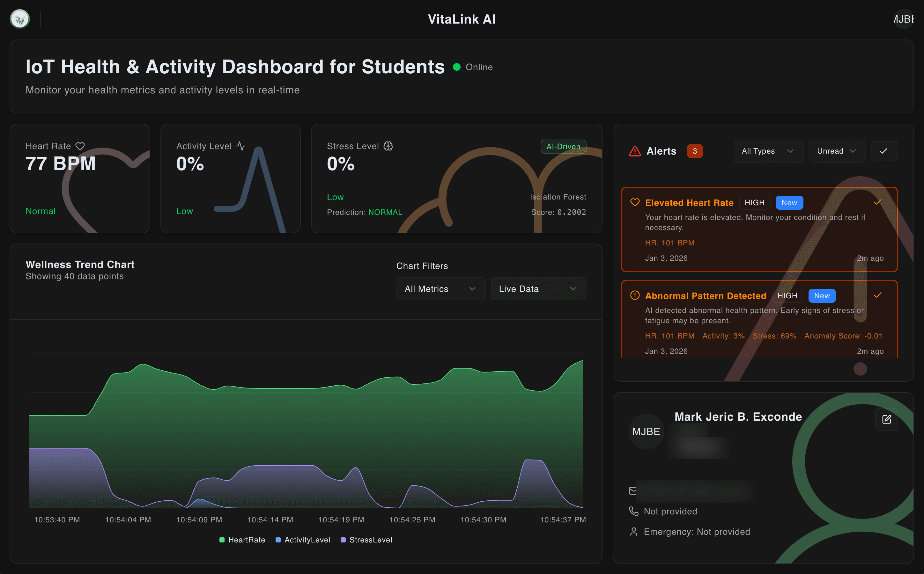Image resolution: width=924 pixels, height=574 pixels.
Task: Click the Stress Level brain icon
Action: coord(388,146)
